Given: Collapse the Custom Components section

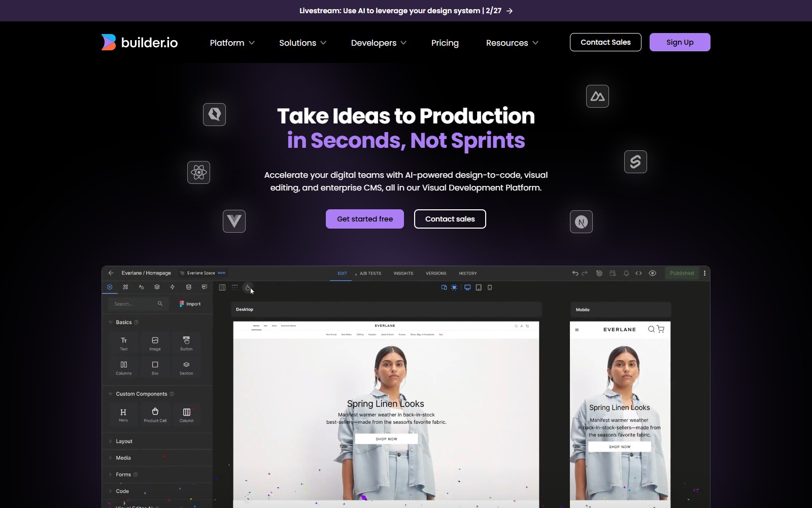Looking at the screenshot, I should (141, 394).
